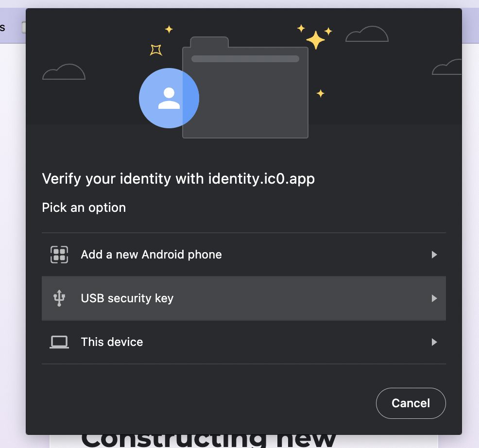The height and width of the screenshot is (448, 479).
Task: Click the cloud outline left of avatar
Action: [x=64, y=72]
